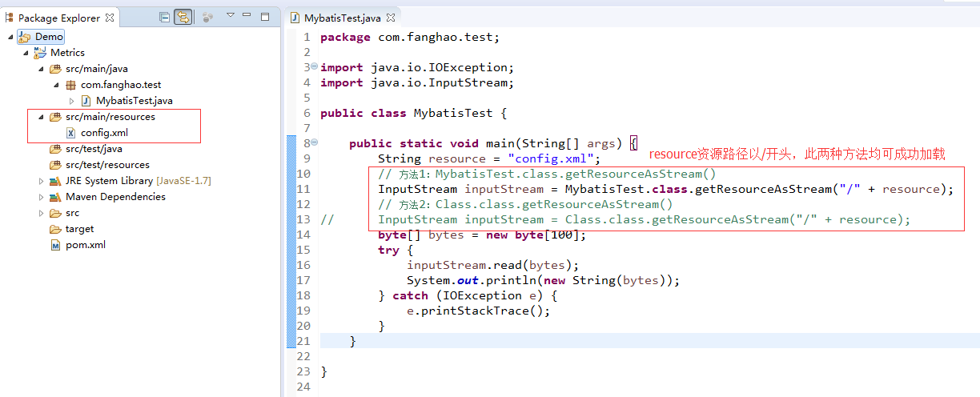The height and width of the screenshot is (397, 980).
Task: Close the Package Explorer tab
Action: click(x=110, y=17)
